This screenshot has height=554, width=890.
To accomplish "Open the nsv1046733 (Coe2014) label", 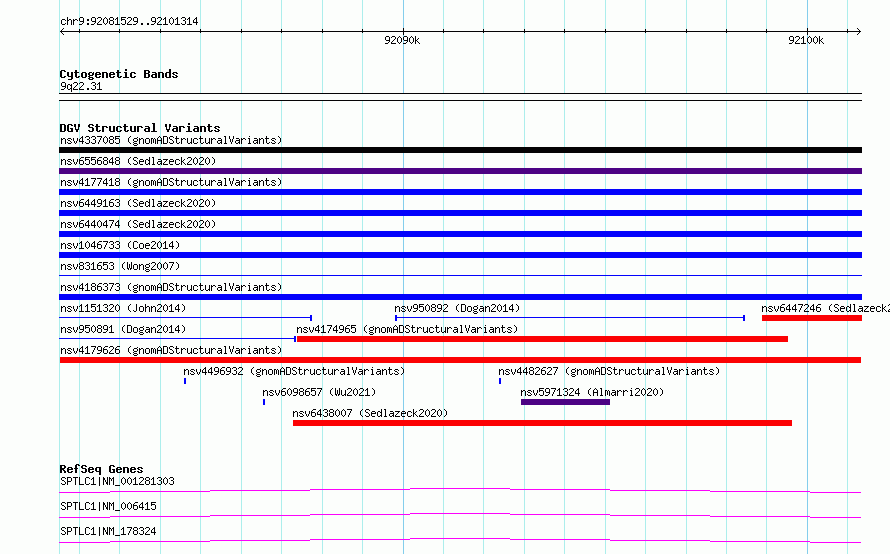I will pyautogui.click(x=120, y=245).
